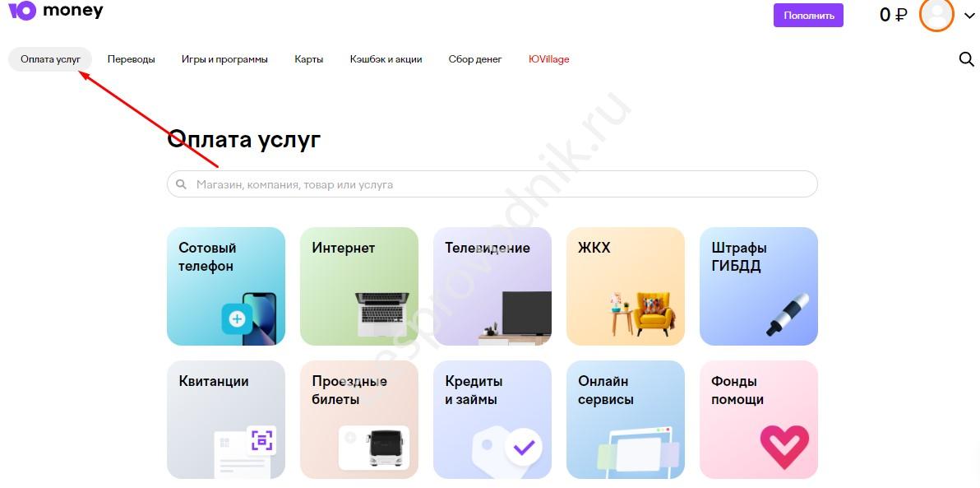Follow the ЮVillage link
The image size is (980, 488).
pos(548,59)
